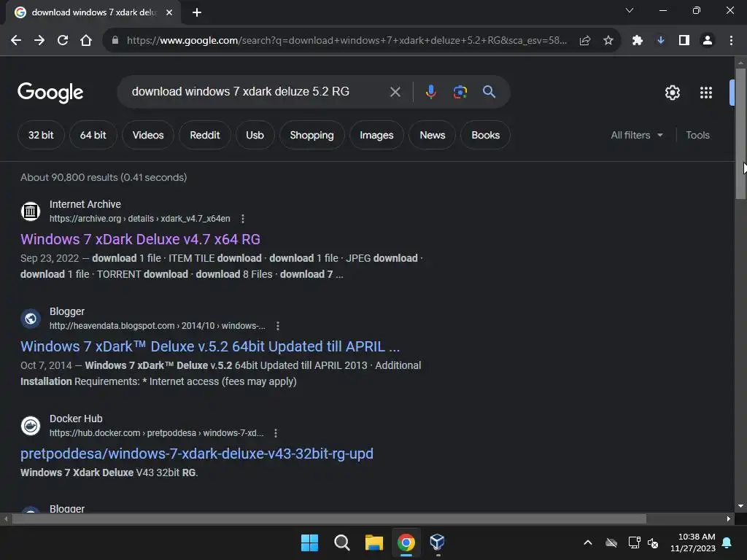This screenshot has height=560, width=747.
Task: Open pretpoddesa Docker Hub result link
Action: 197,454
